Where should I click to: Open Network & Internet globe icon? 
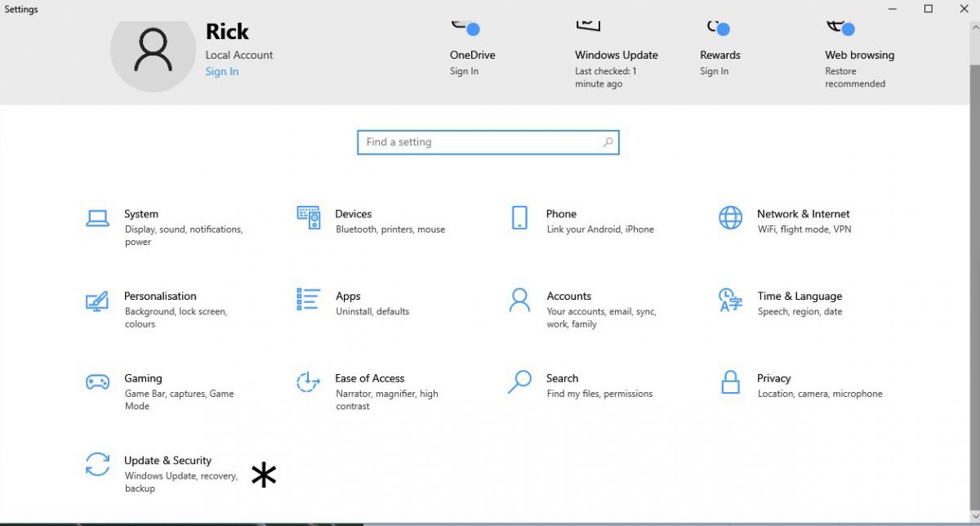tap(731, 217)
